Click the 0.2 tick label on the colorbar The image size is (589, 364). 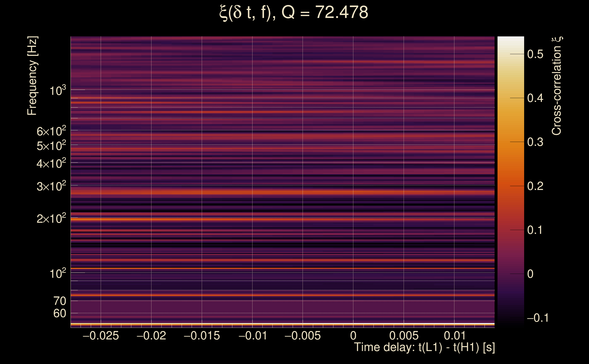pyautogui.click(x=535, y=186)
